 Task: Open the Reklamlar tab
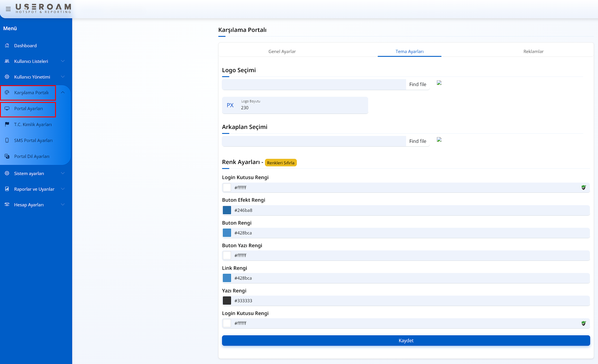coord(533,51)
